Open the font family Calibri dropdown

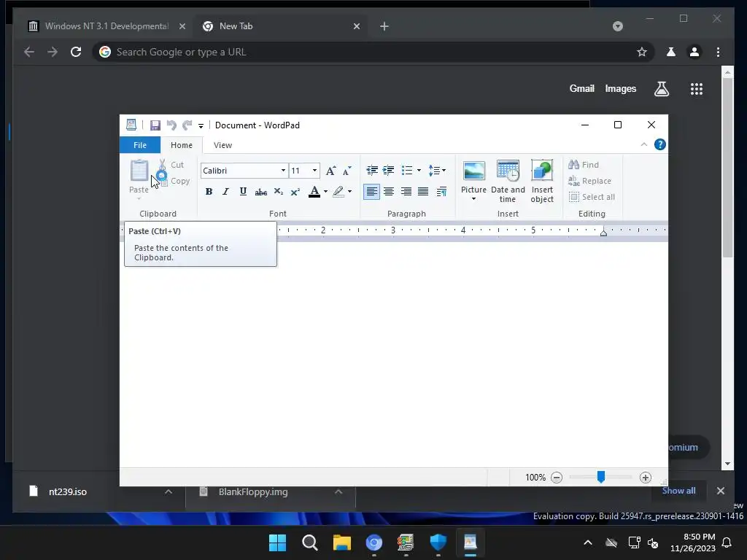[x=283, y=171]
